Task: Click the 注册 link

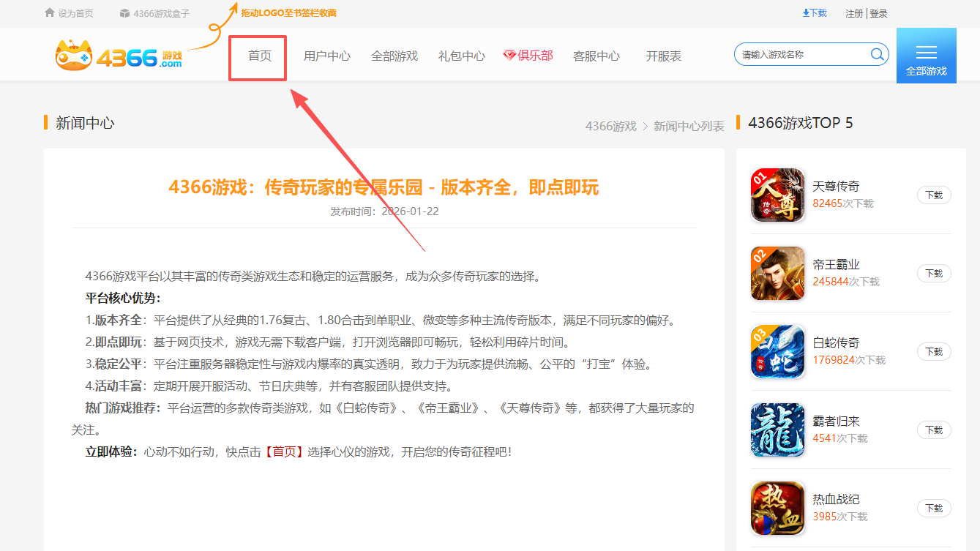Action: point(854,12)
